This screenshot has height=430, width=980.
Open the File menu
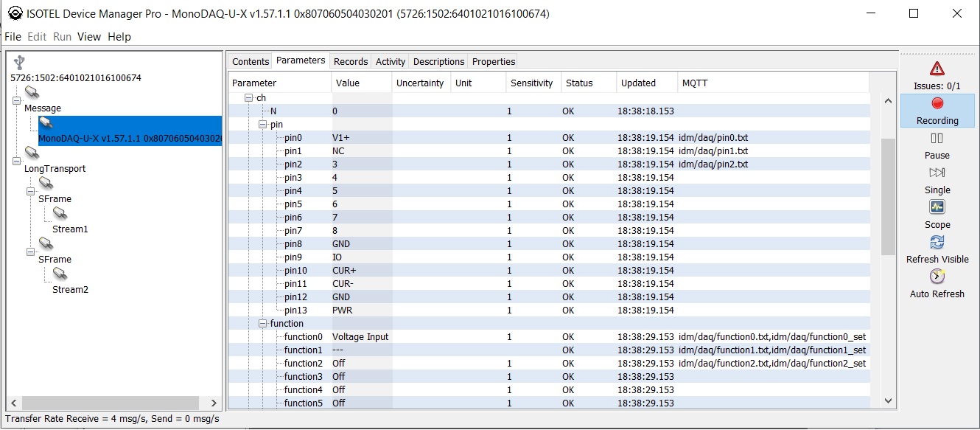pyautogui.click(x=13, y=37)
